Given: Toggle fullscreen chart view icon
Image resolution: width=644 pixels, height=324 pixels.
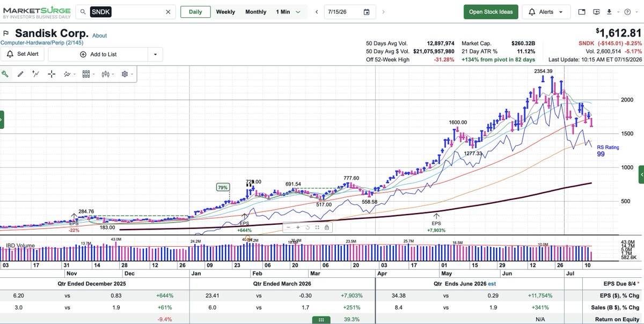Looking at the screenshot, I should click(x=317, y=227).
